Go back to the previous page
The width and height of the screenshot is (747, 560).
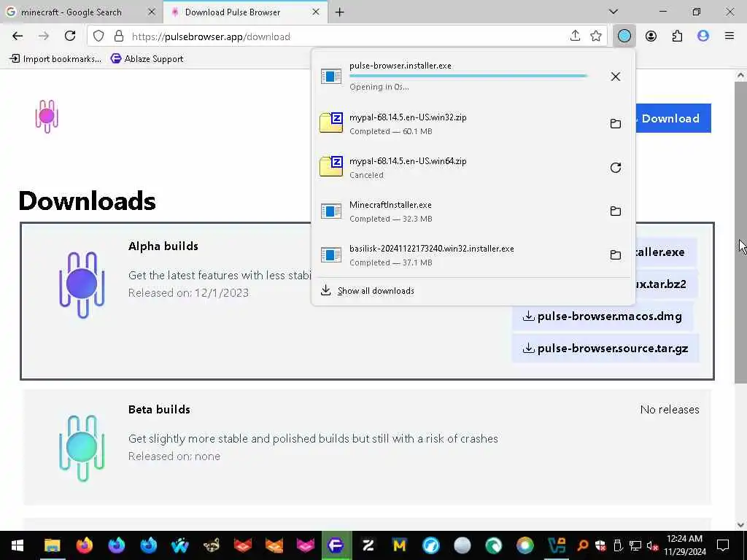pyautogui.click(x=18, y=36)
